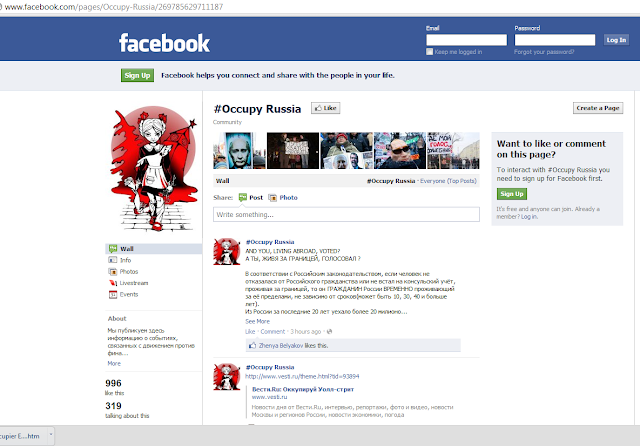Open the downloaded .htm file in download bar
This screenshot has width=640, height=446.
click(20, 436)
